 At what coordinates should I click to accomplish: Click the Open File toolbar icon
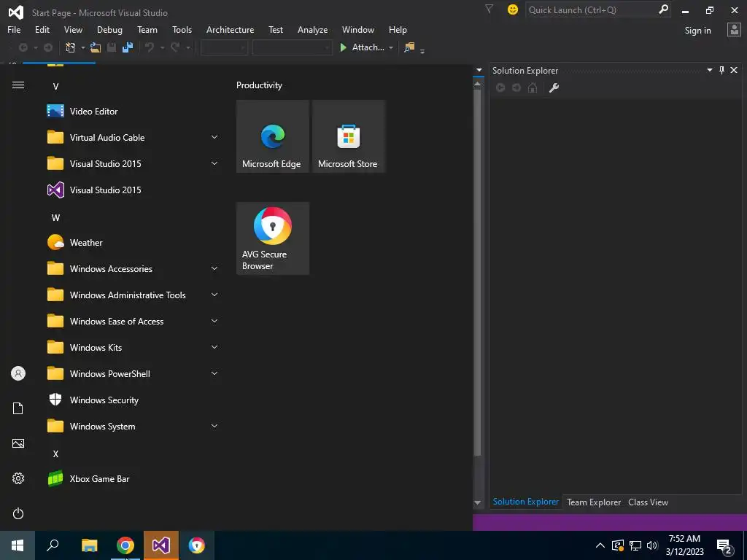(x=96, y=47)
